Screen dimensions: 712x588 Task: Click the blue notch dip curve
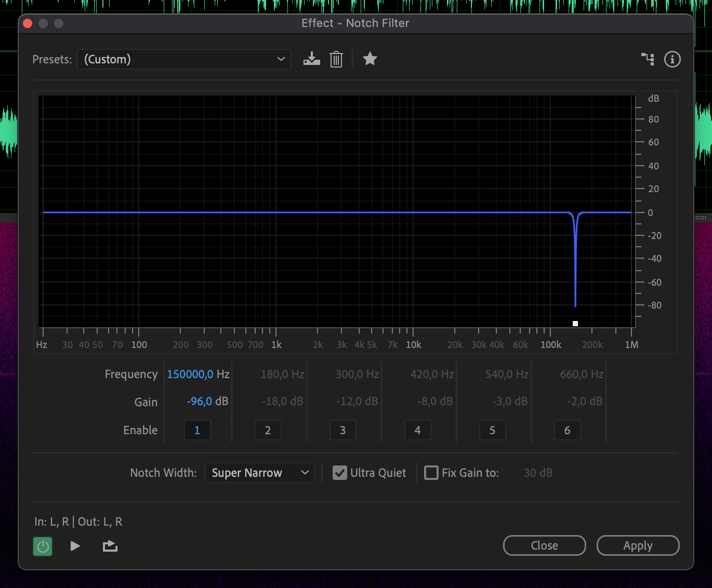click(x=575, y=260)
